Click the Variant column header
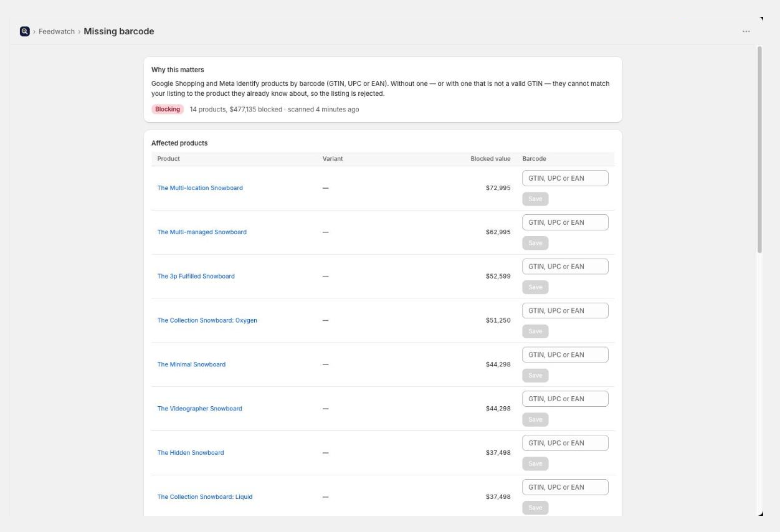 [333, 159]
